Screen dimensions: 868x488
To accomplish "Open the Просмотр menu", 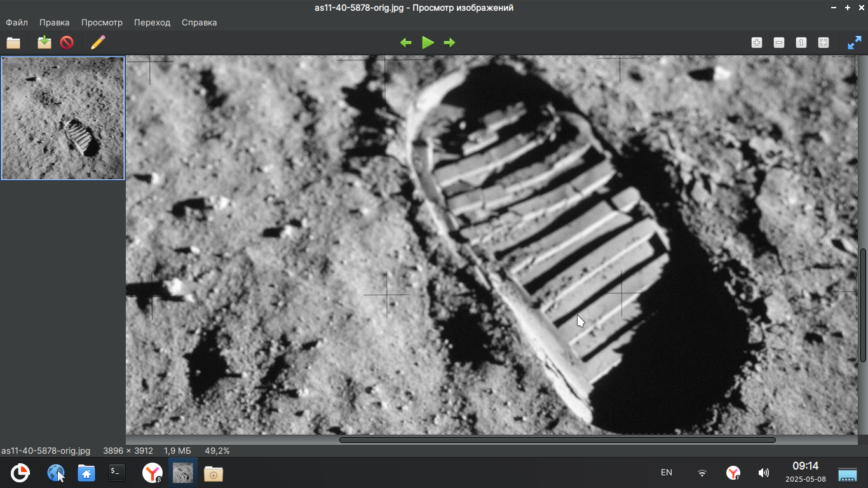I will pyautogui.click(x=102, y=22).
